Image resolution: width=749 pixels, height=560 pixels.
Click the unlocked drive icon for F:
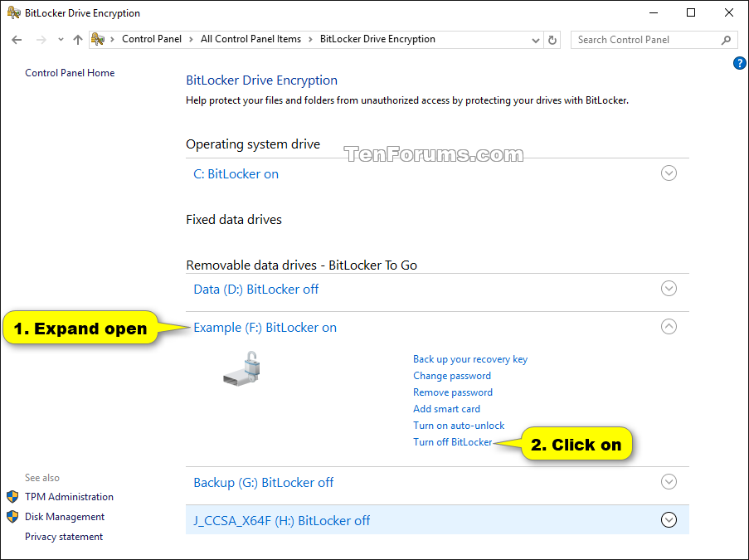[x=241, y=368]
